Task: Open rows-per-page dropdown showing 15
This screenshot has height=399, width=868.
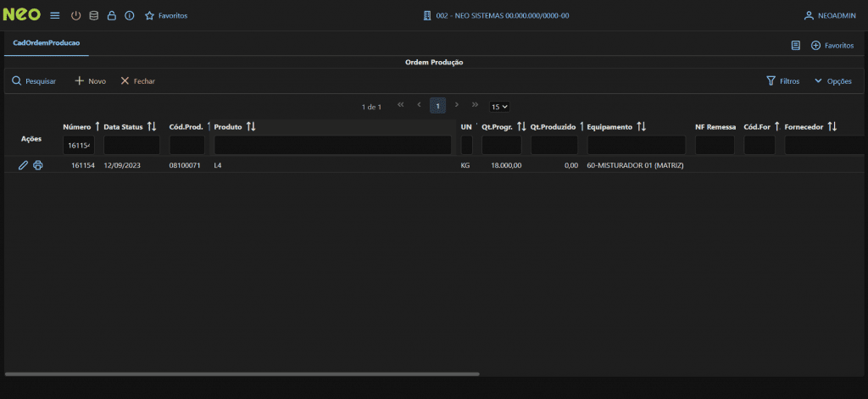Action: [x=499, y=107]
